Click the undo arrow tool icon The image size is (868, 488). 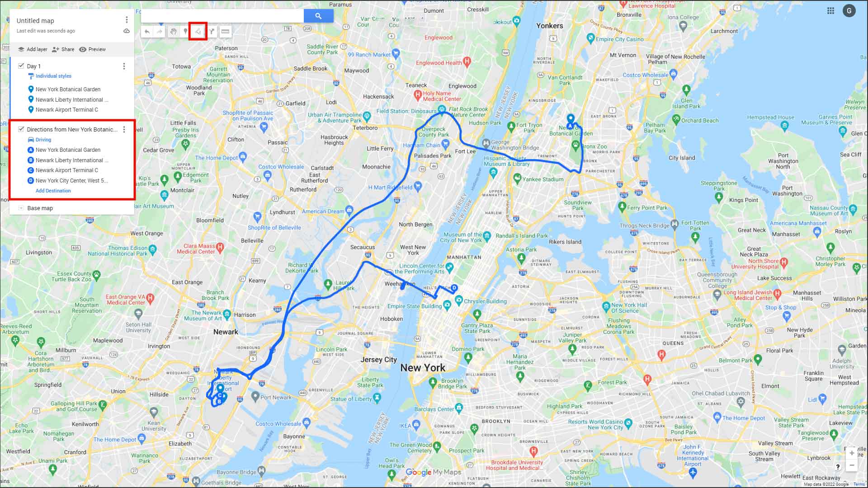click(147, 32)
